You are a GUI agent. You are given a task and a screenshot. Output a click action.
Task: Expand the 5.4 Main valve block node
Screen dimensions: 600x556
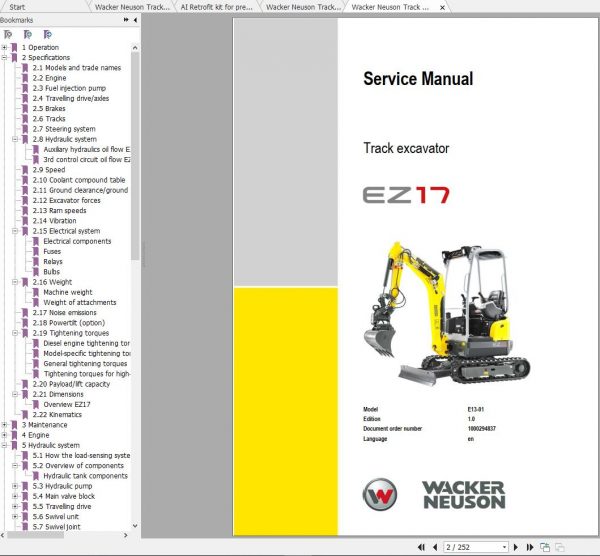pyautogui.click(x=15, y=496)
